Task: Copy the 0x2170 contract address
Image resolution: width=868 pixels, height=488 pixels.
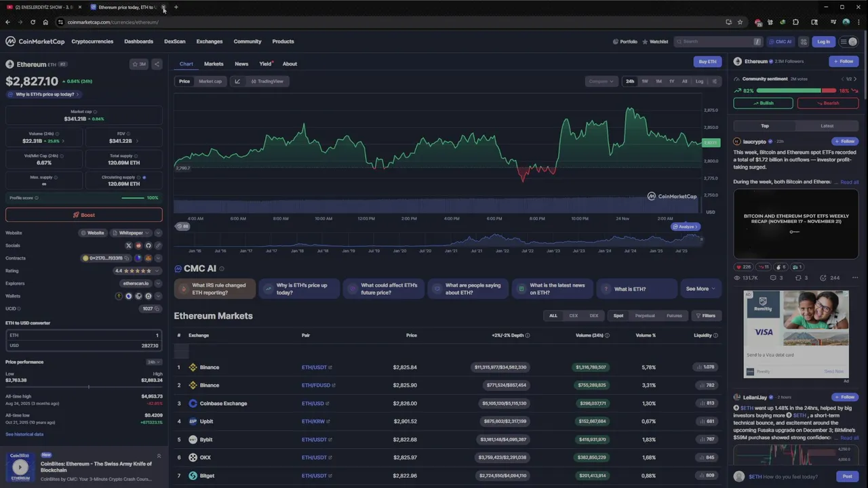Action: pos(127,258)
